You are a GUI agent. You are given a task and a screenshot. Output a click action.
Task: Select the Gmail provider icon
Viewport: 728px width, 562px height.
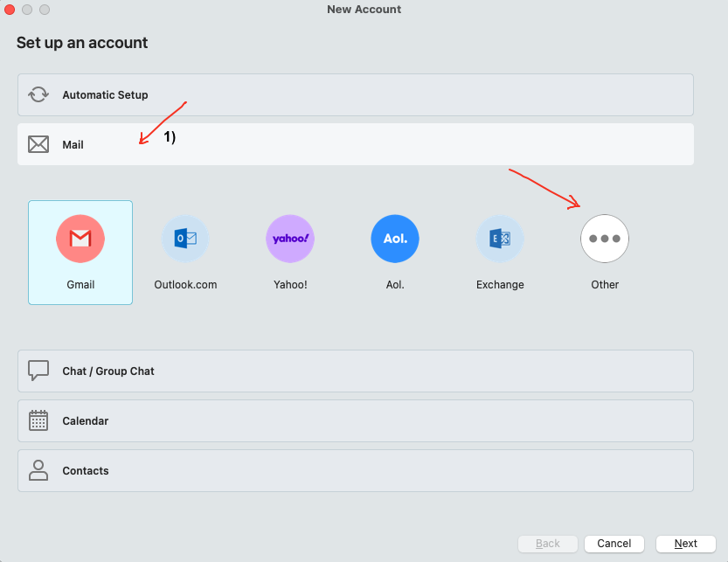[x=80, y=239]
